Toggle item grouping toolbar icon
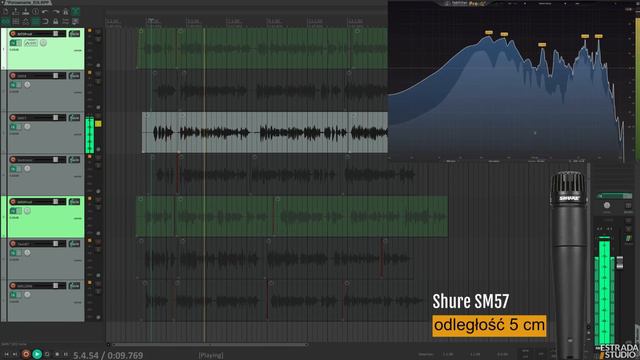The height and width of the screenshot is (360, 640). click(16, 21)
